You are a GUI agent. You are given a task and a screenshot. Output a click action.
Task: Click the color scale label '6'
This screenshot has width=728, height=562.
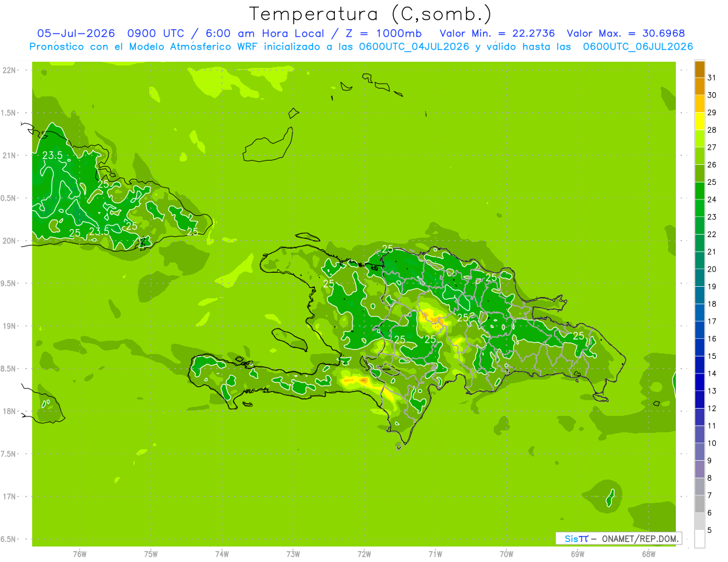[x=710, y=513]
